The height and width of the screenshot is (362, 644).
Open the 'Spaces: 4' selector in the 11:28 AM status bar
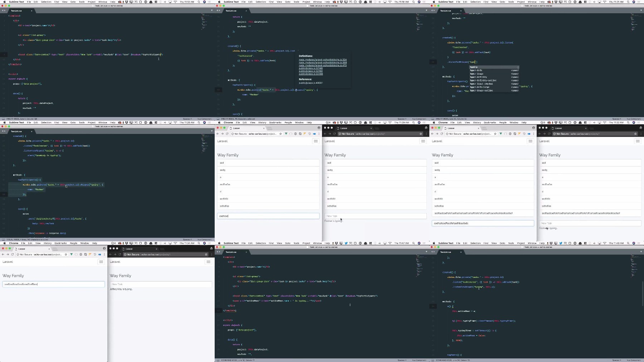click(187, 240)
